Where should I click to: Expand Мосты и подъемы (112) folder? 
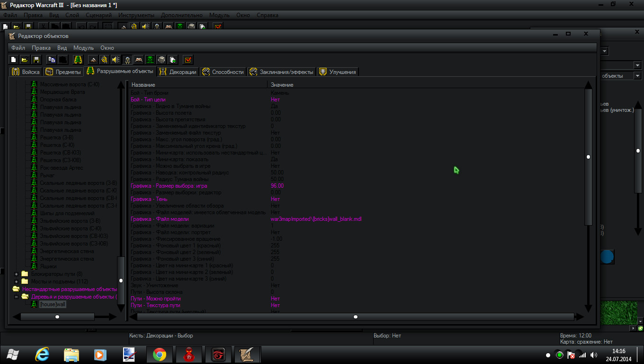point(17,282)
